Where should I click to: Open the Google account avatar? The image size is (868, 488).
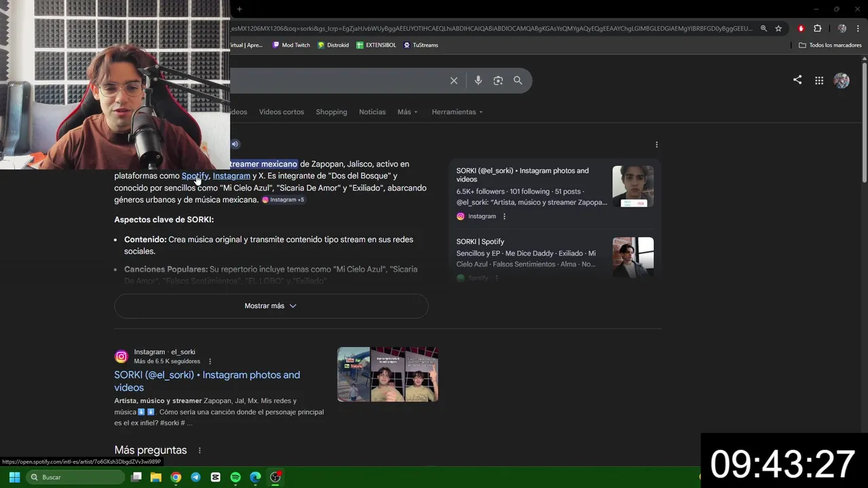842,81
